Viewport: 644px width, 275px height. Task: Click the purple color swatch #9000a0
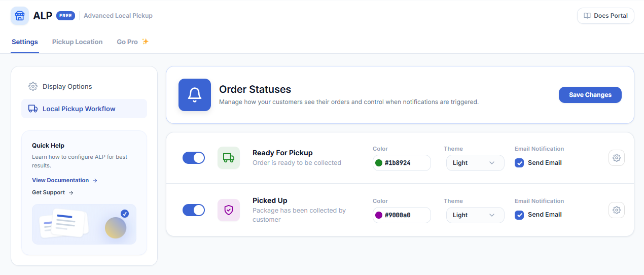(x=378, y=215)
